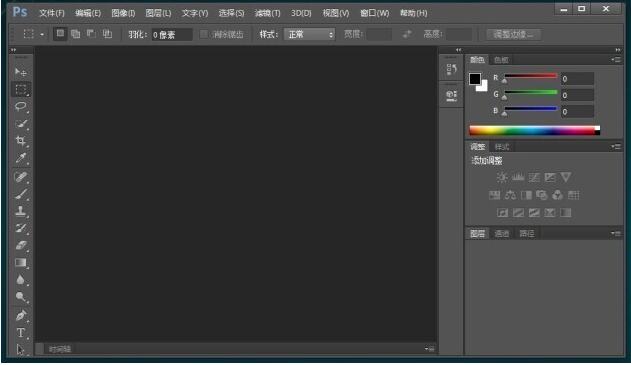Add a Vibrance adjustment
The width and height of the screenshot is (631, 365).
point(565,177)
